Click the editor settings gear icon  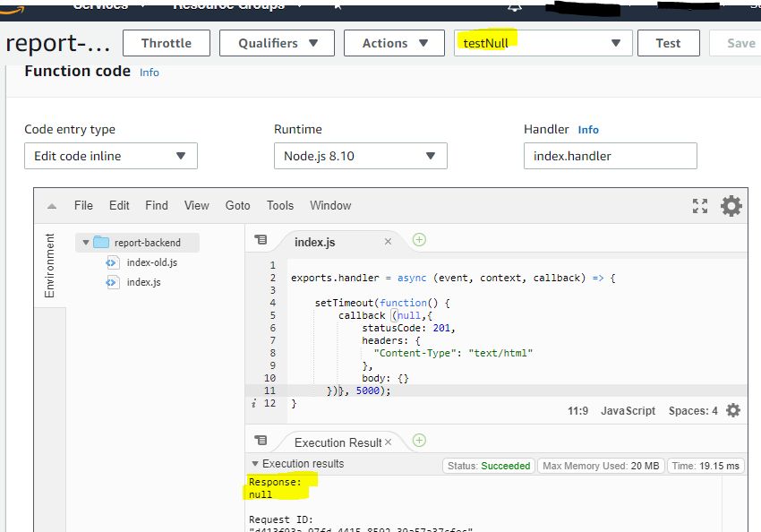click(x=731, y=206)
